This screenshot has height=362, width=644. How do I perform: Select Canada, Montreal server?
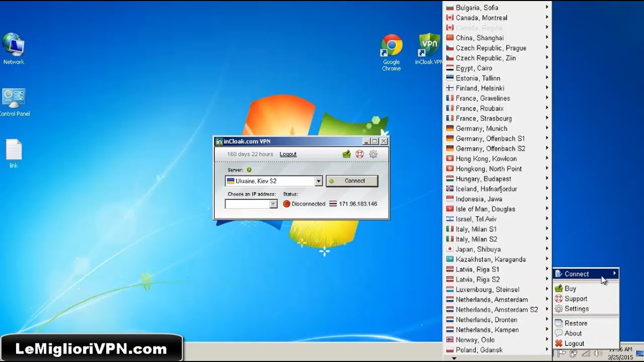pos(497,18)
